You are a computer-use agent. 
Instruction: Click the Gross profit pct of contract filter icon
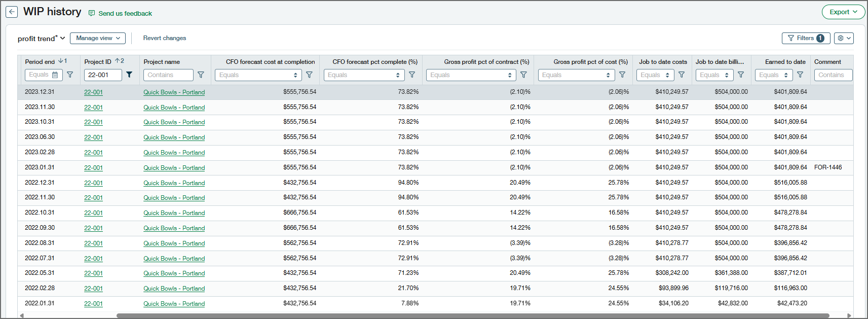click(x=523, y=75)
